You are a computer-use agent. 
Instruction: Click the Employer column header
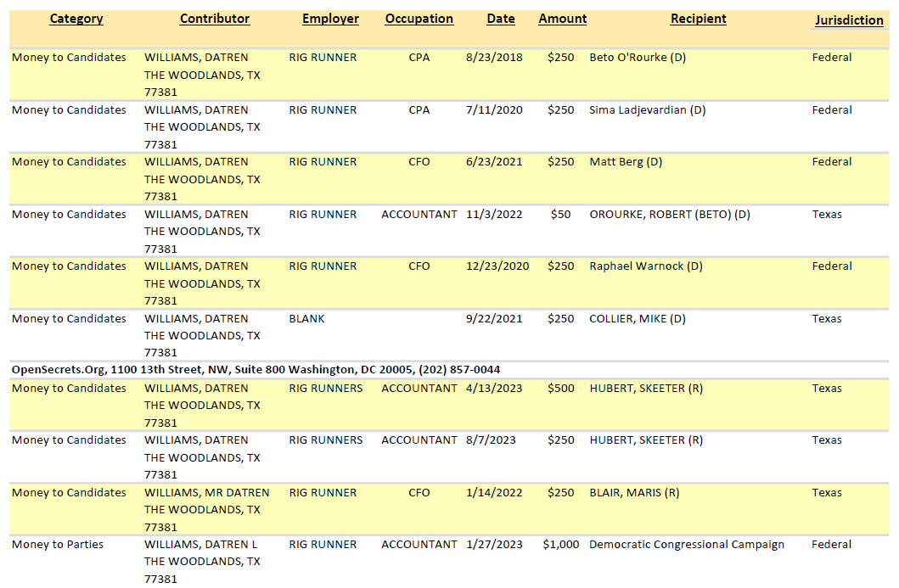coord(330,19)
